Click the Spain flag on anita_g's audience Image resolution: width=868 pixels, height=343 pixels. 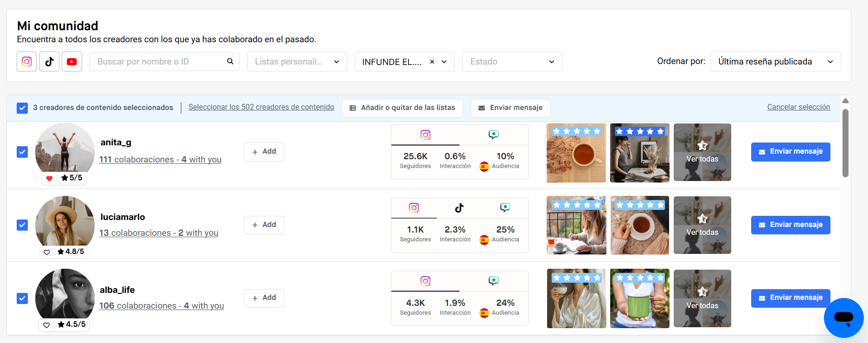click(484, 167)
